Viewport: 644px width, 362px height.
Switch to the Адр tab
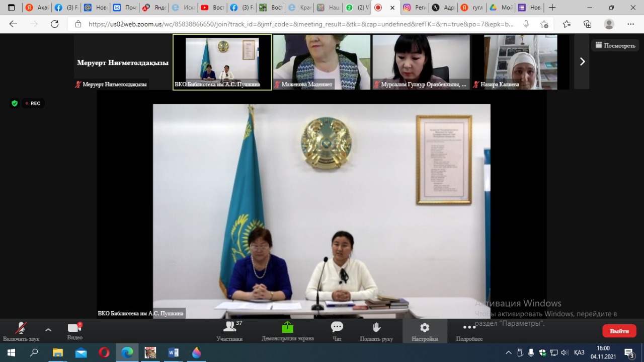444,8
